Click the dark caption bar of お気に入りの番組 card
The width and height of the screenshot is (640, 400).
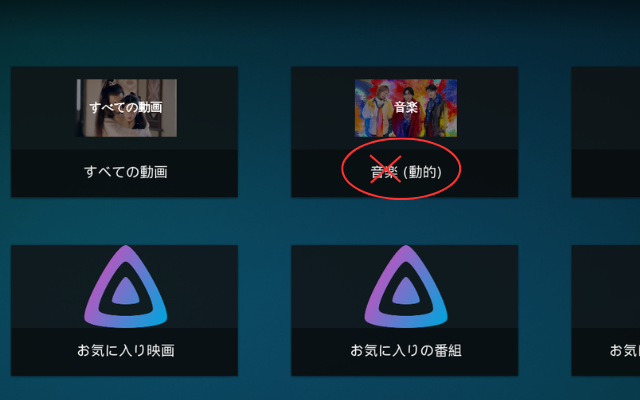[404, 351]
